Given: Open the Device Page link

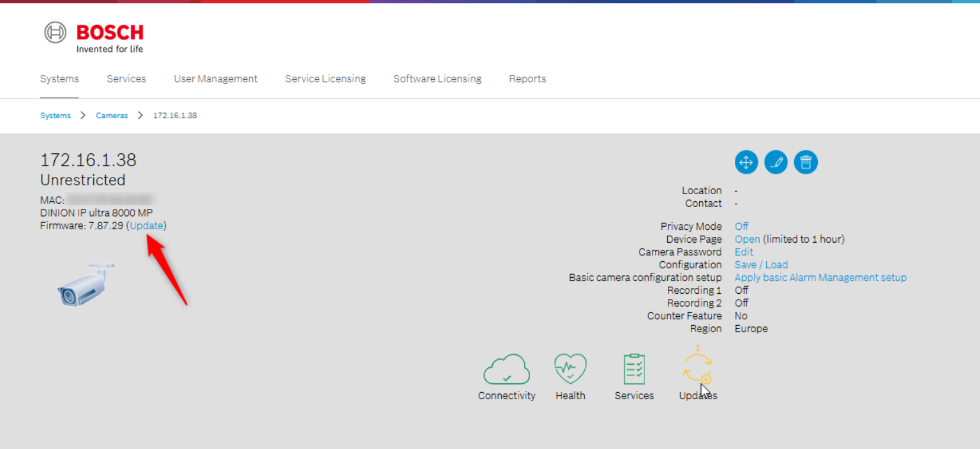Looking at the screenshot, I should click(747, 239).
